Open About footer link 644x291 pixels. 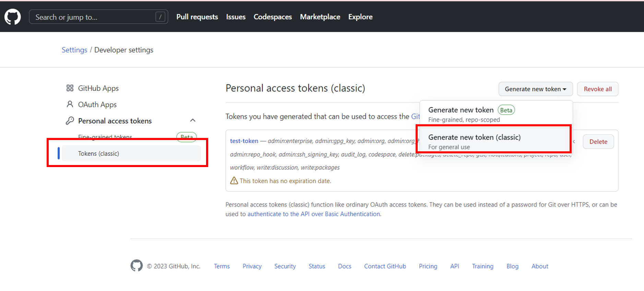[x=540, y=266]
